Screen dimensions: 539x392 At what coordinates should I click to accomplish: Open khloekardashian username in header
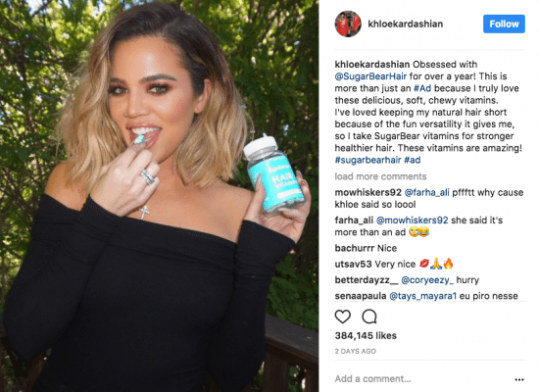pyautogui.click(x=406, y=24)
